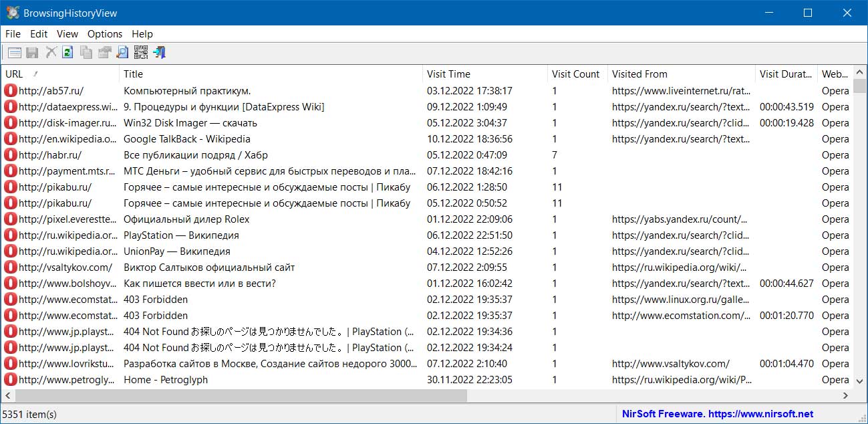Image resolution: width=868 pixels, height=424 pixels.
Task: Sort the list by the URL column header
Action: coord(61,74)
